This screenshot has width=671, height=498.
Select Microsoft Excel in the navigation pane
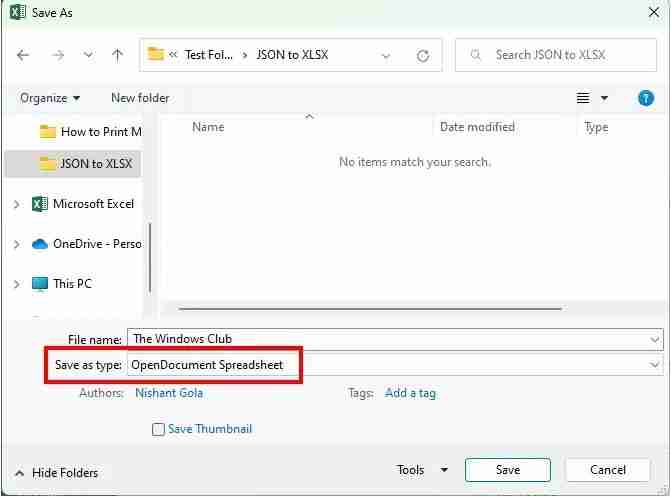point(83,204)
